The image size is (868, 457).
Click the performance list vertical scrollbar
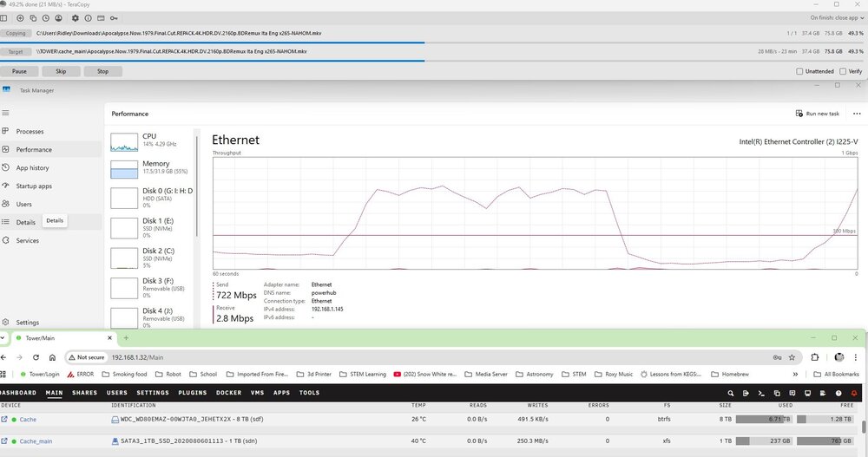[196, 187]
